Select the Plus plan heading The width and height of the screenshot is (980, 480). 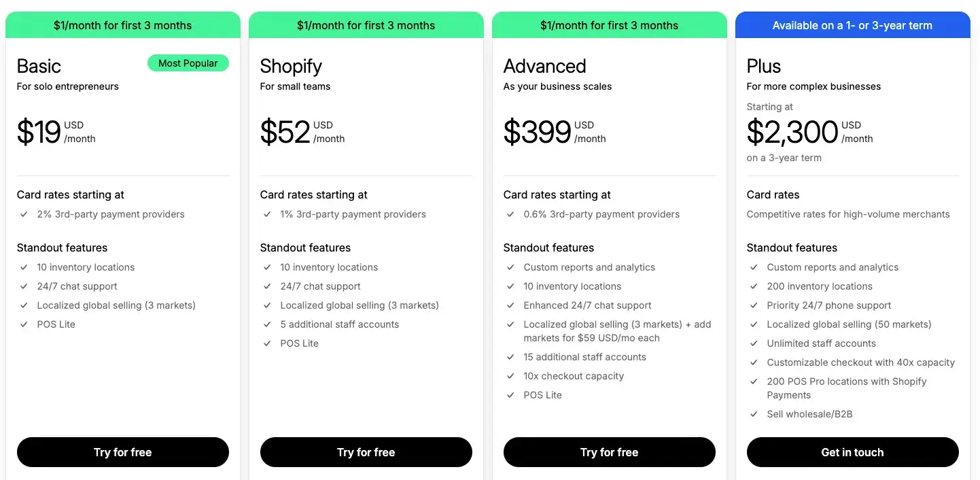point(763,66)
